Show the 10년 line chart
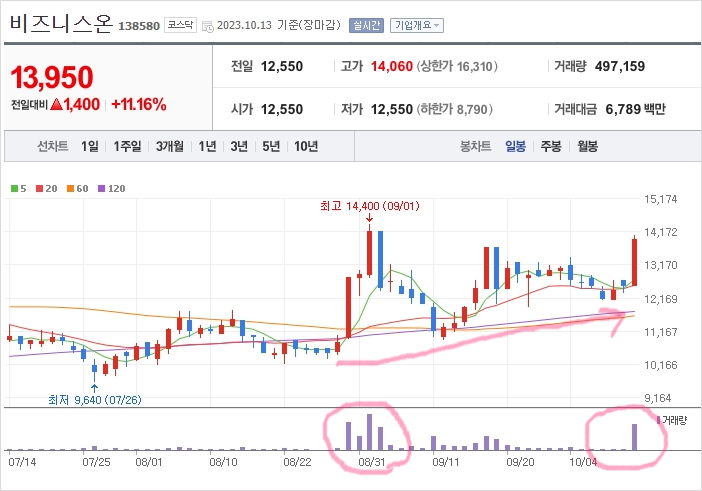Viewport: 702px width, 491px height. click(306, 146)
